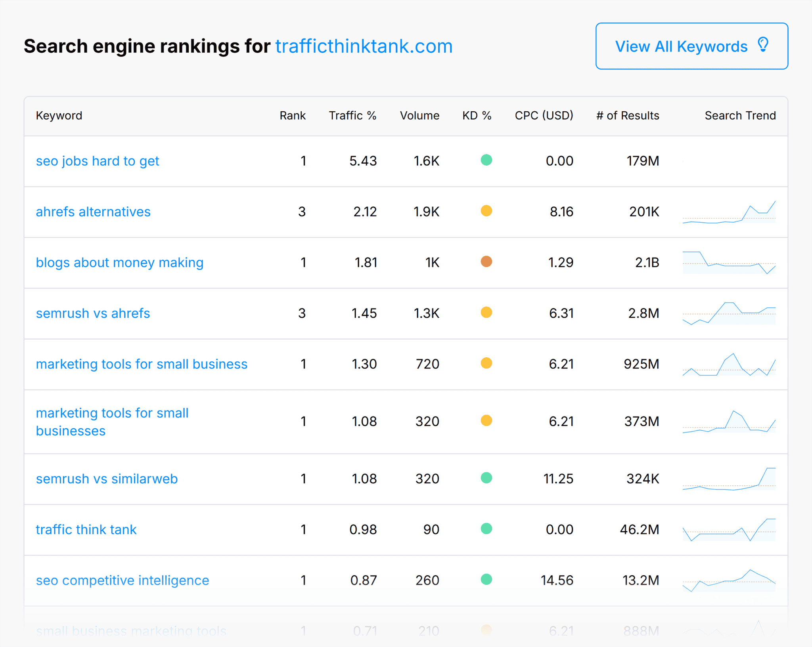Click the green KD dot for semrush vs similarweb
The height and width of the screenshot is (647, 812).
click(x=486, y=478)
